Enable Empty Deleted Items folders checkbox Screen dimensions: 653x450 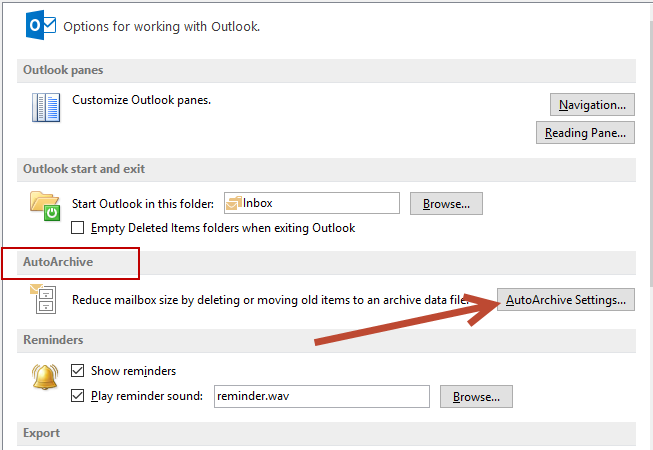point(77,228)
